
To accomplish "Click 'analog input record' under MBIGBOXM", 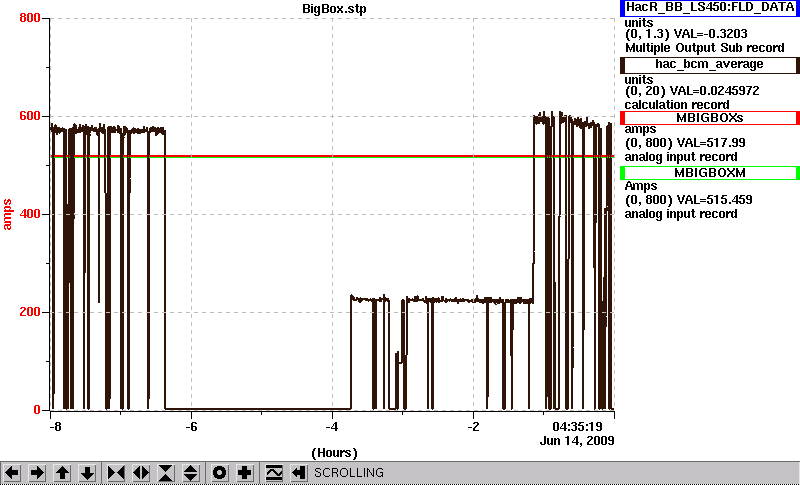I will click(x=681, y=214).
